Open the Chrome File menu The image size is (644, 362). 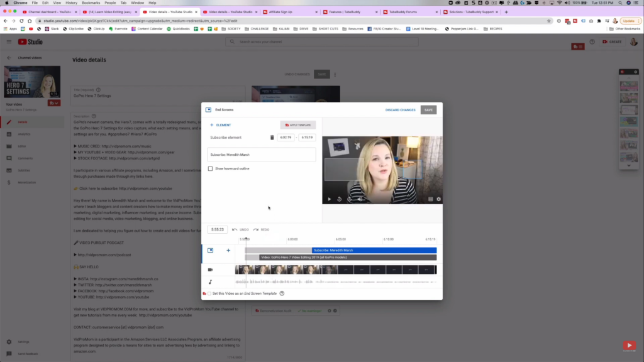pyautogui.click(x=35, y=3)
